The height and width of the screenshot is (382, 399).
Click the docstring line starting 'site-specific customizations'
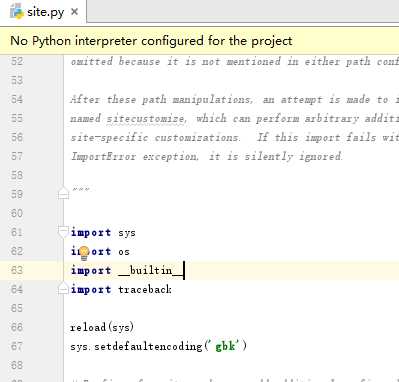tap(234, 138)
